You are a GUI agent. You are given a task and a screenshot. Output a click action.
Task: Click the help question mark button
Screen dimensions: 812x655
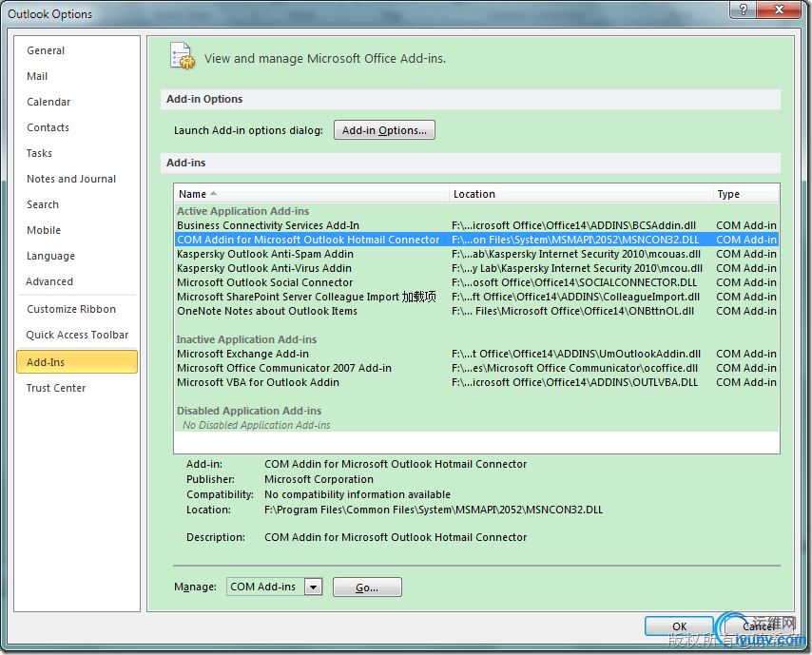pos(744,10)
